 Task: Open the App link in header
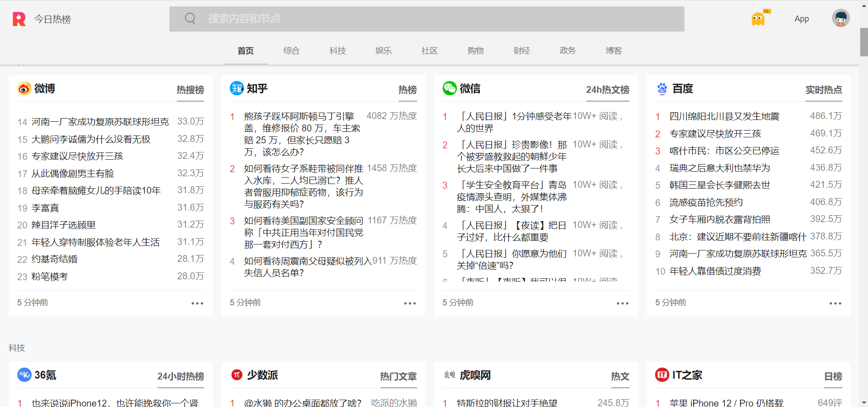(802, 19)
